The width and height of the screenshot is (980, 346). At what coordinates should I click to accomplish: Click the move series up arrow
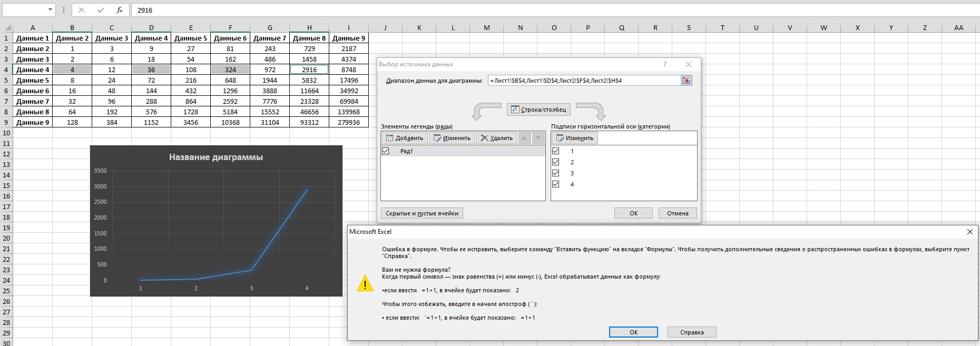click(525, 138)
